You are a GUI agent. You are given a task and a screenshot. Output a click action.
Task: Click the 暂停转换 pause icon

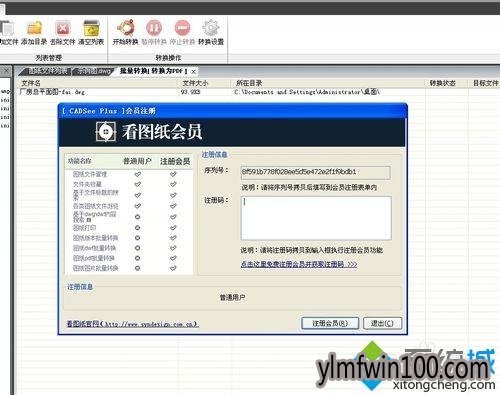tap(154, 28)
